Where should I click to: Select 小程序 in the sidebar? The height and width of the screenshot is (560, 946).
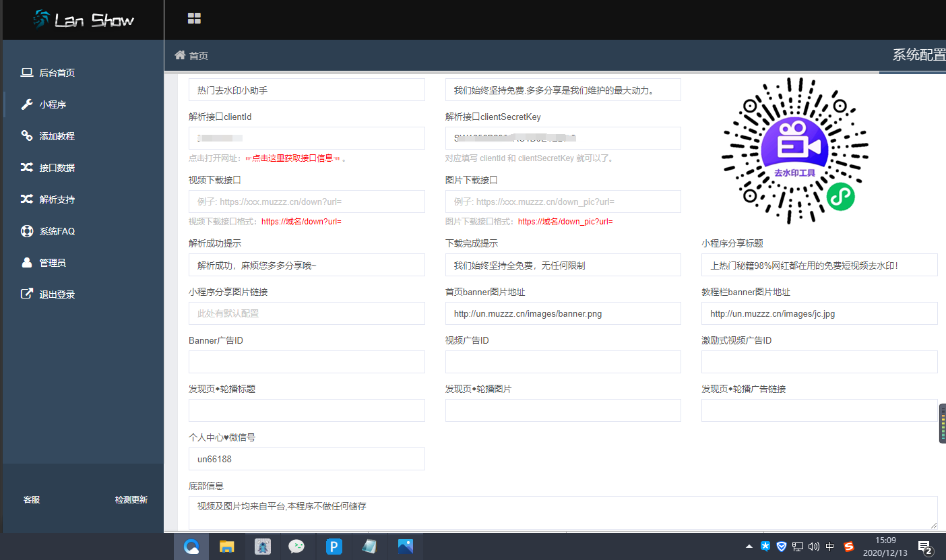(53, 104)
